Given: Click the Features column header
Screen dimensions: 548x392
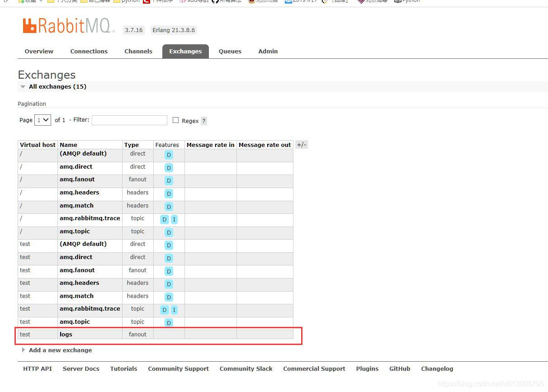Looking at the screenshot, I should (167, 145).
